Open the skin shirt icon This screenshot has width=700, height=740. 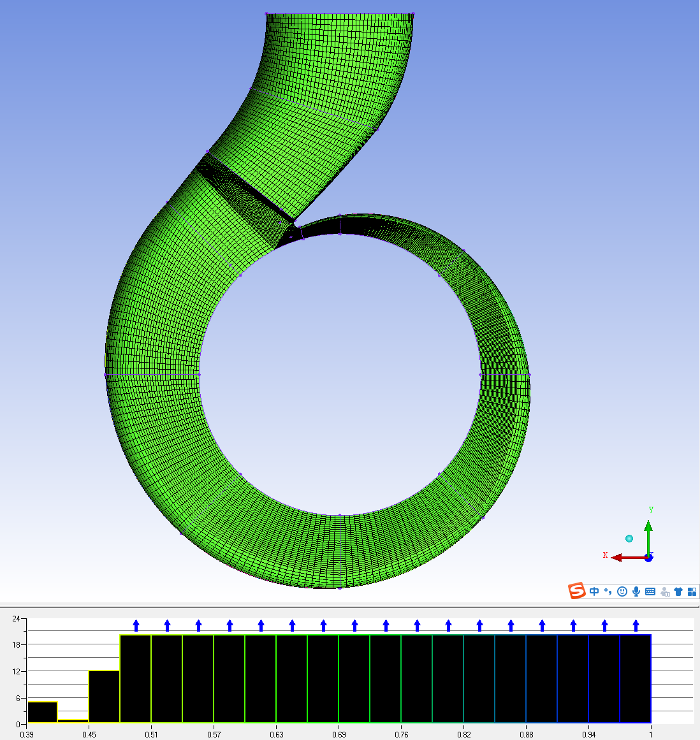click(x=678, y=591)
